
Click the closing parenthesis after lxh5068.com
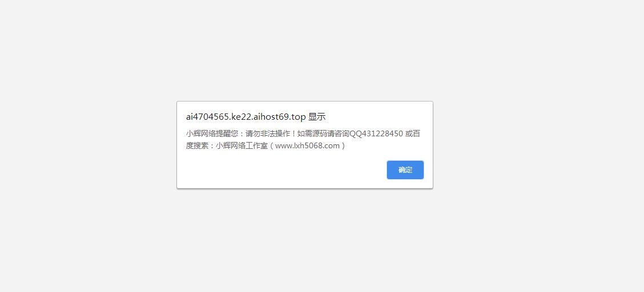pos(343,145)
